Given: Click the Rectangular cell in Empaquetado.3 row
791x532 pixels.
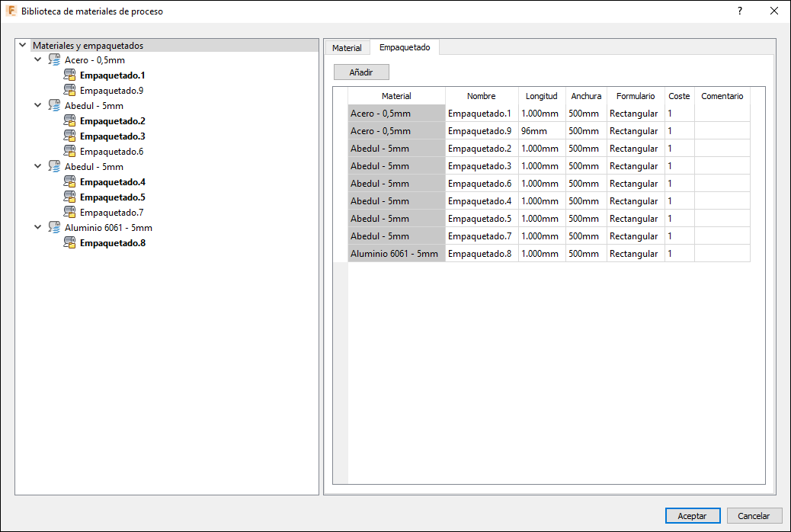Looking at the screenshot, I should pyautogui.click(x=636, y=166).
